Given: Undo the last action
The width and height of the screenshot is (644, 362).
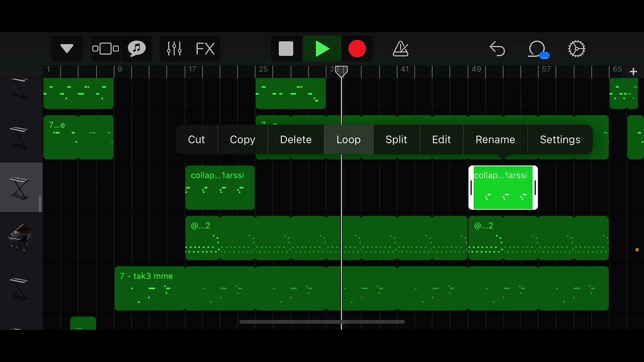Looking at the screenshot, I should pyautogui.click(x=497, y=49).
